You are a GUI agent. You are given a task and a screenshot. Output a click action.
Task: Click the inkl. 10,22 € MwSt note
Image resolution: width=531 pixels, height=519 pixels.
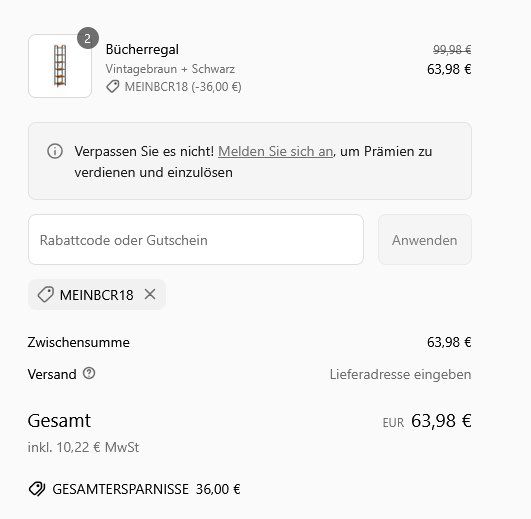[83, 447]
